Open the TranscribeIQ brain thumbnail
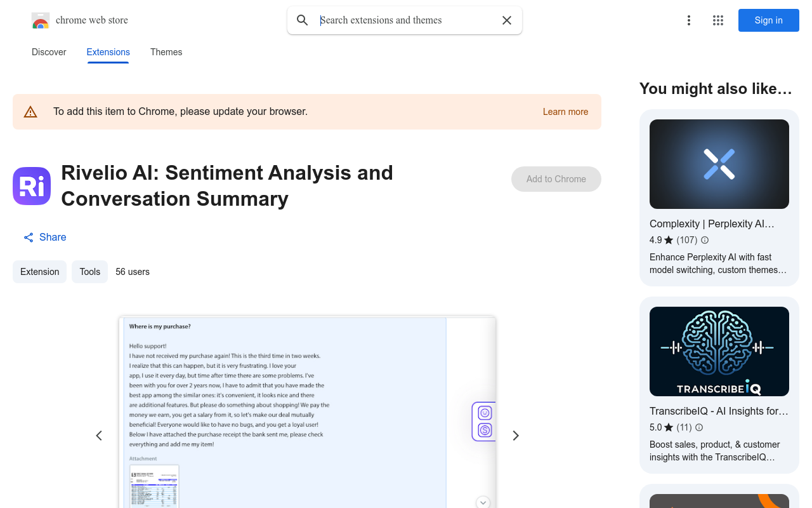 click(x=719, y=351)
